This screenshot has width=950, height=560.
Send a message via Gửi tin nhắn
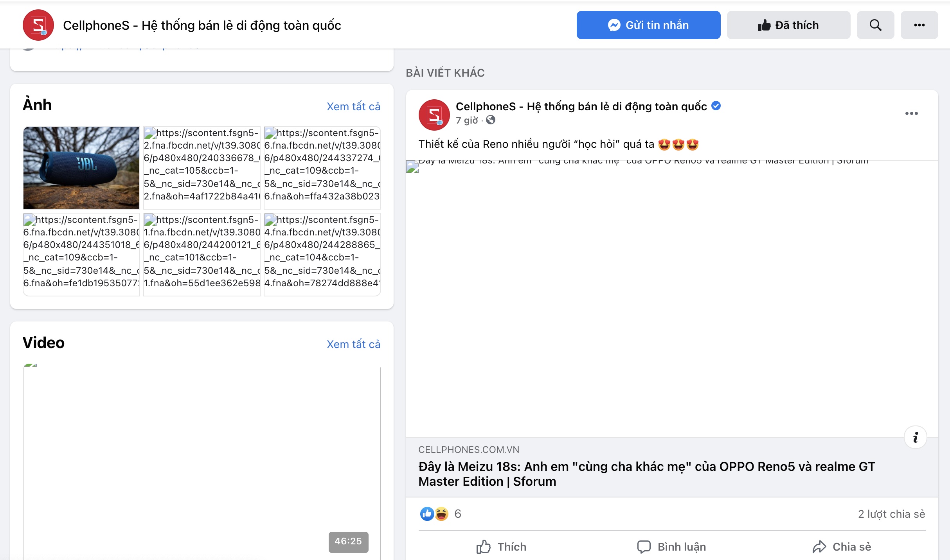pyautogui.click(x=648, y=25)
